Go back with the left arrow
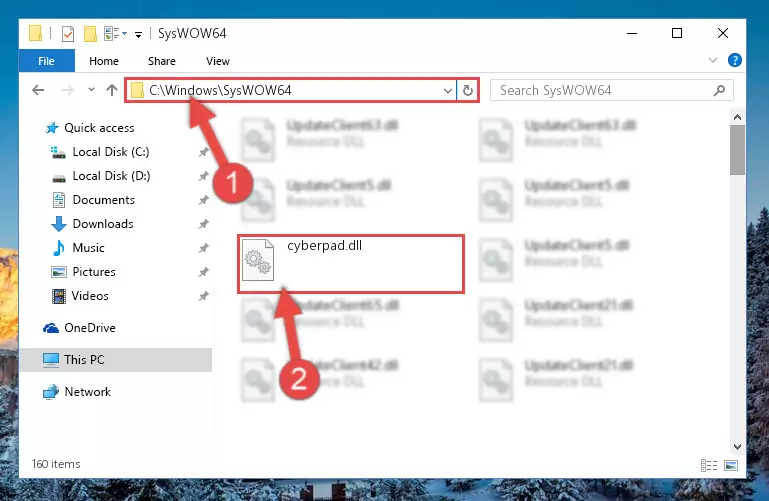The height and width of the screenshot is (501, 769). pyautogui.click(x=38, y=90)
